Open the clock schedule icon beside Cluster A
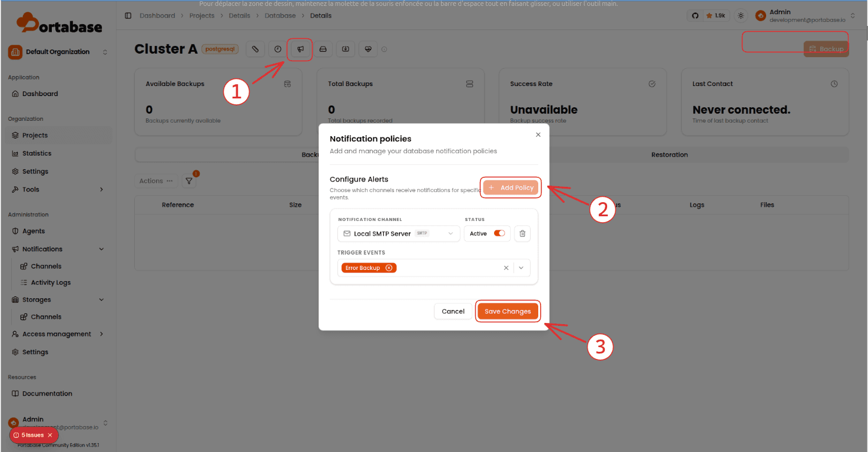Image resolution: width=868 pixels, height=452 pixels. pyautogui.click(x=278, y=50)
